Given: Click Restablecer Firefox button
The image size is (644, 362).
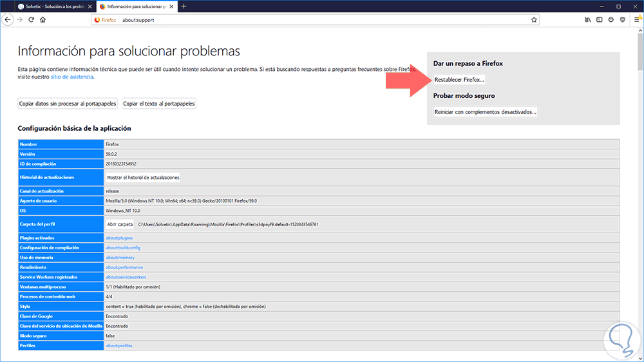Looking at the screenshot, I should [459, 80].
